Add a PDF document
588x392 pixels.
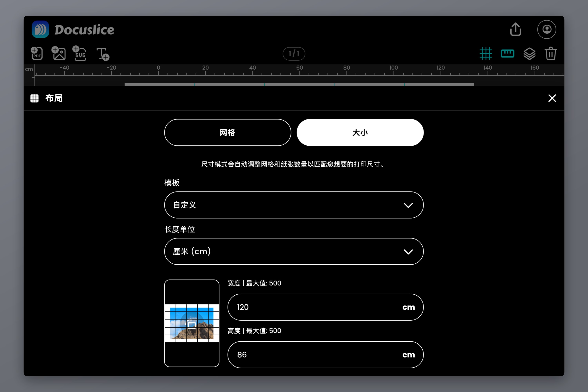37,53
